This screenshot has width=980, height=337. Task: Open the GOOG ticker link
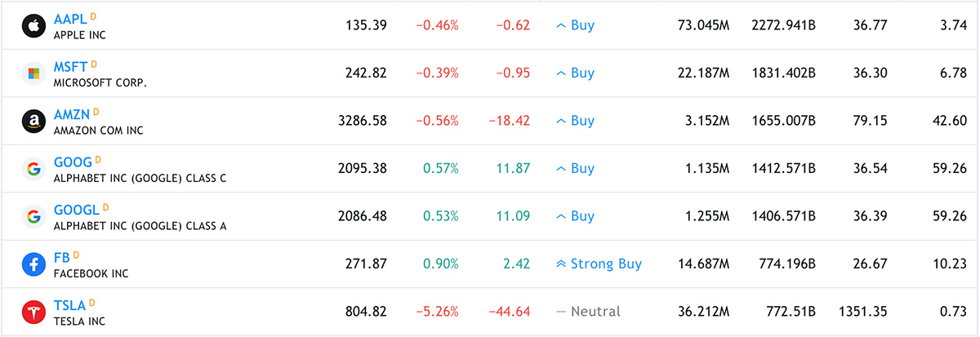tap(73, 162)
